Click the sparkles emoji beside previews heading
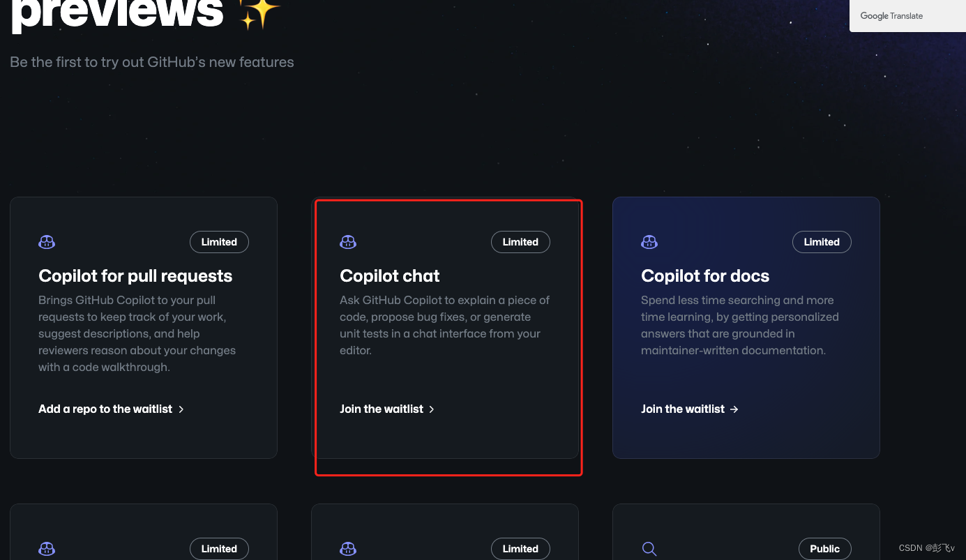Viewport: 966px width, 560px height. click(x=257, y=11)
